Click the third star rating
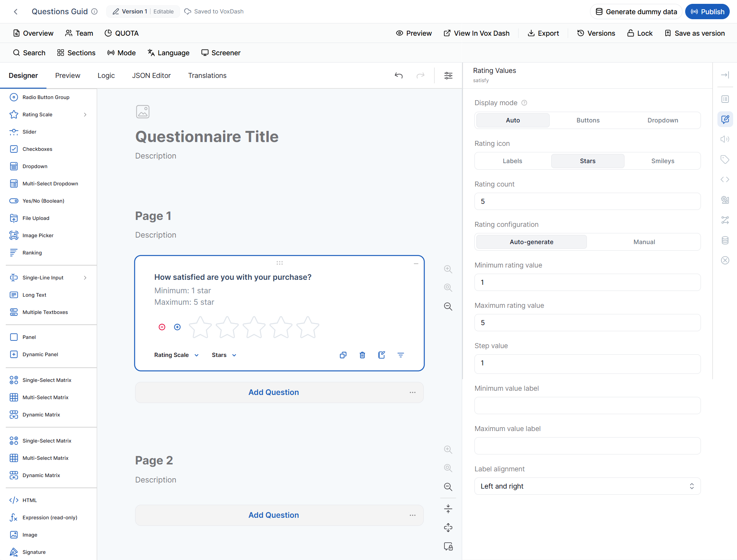Image resolution: width=737 pixels, height=560 pixels. pos(254,327)
